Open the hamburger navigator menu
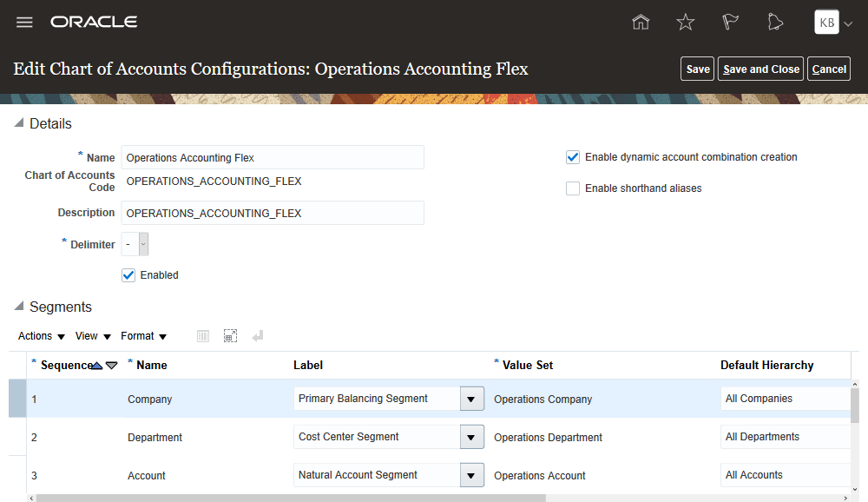The width and height of the screenshot is (868, 502). [24, 23]
